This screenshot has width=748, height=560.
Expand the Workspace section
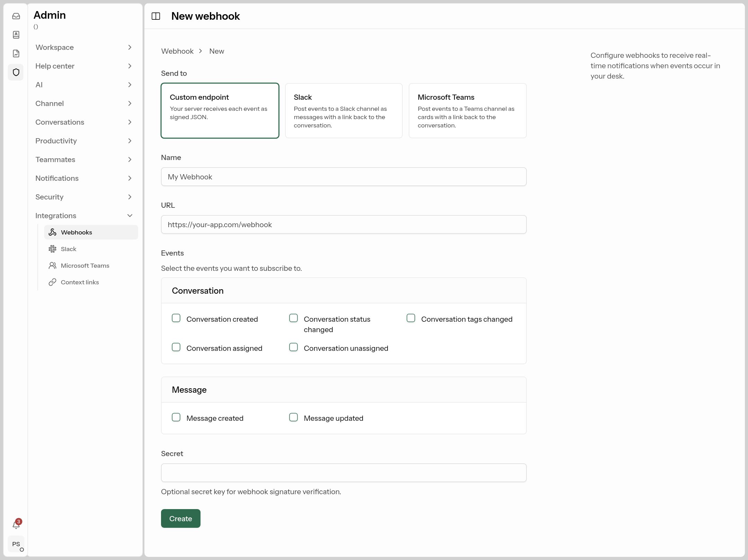(x=84, y=47)
